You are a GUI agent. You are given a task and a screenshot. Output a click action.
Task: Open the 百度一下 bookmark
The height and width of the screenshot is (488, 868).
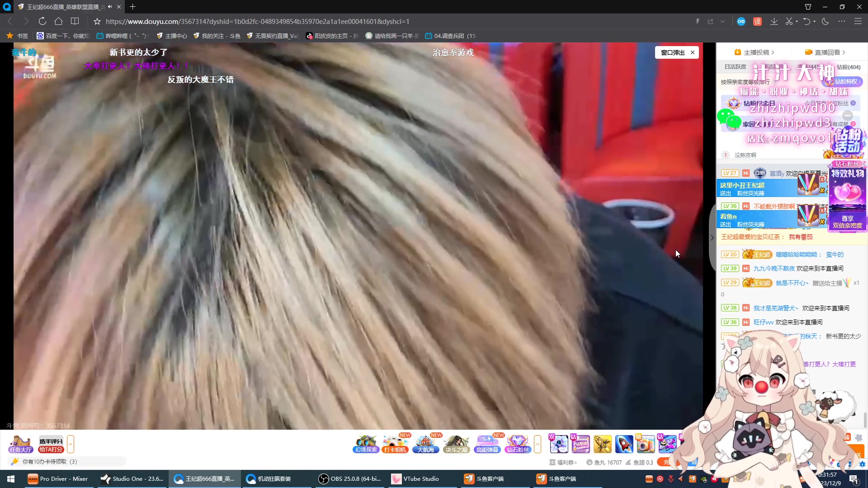[63, 36]
